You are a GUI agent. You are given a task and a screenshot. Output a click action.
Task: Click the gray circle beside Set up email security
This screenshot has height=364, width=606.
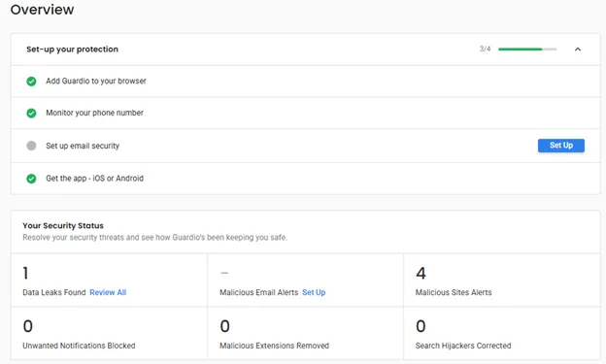(31, 146)
